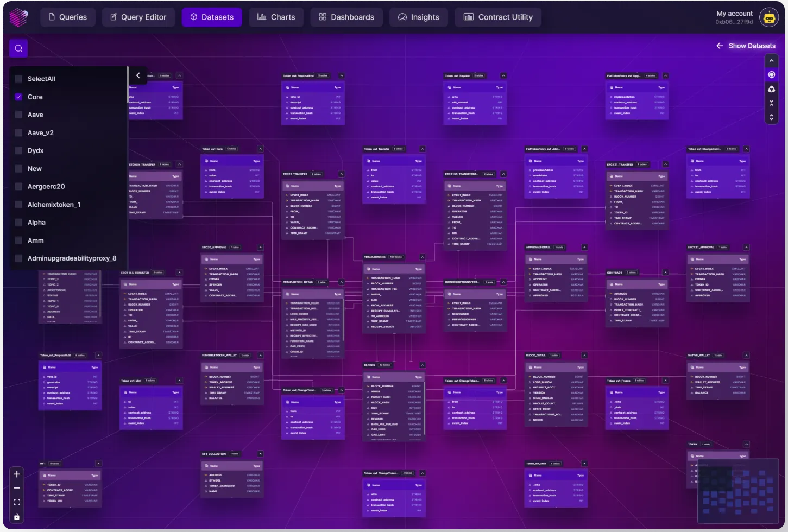Expand all tables via outward chevrons icon
Viewport: 788px width, 532px height.
click(x=772, y=115)
